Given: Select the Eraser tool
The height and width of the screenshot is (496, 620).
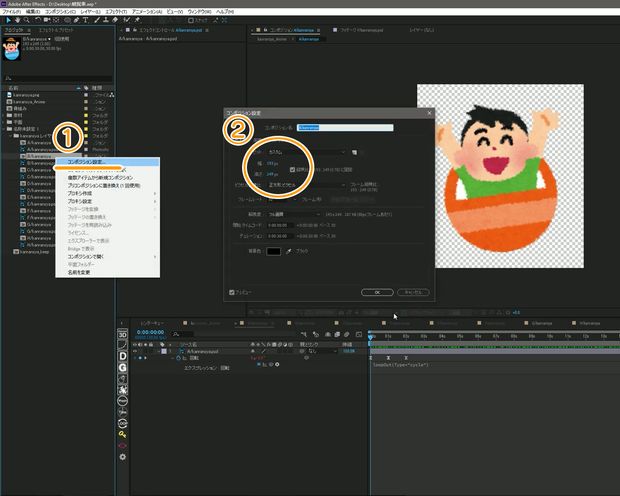Looking at the screenshot, I should [x=115, y=20].
